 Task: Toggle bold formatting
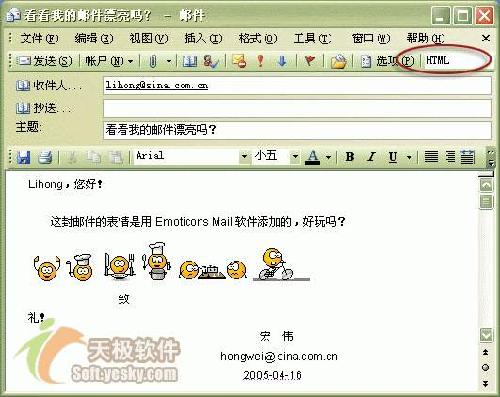350,156
